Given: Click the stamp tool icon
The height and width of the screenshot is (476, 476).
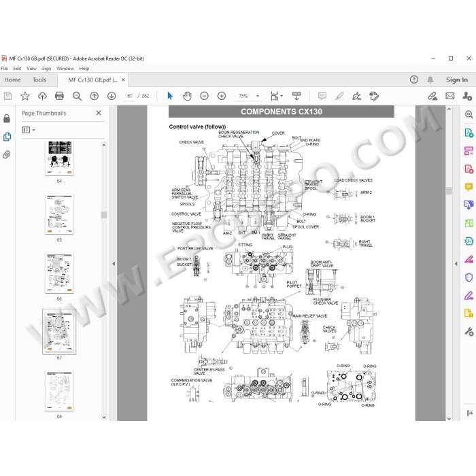Looking at the screenshot, I should [374, 97].
